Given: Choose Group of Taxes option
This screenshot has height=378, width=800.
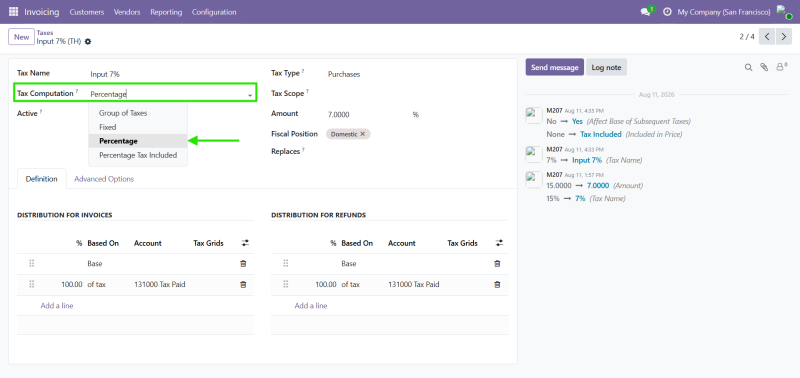Looking at the screenshot, I should tap(123, 113).
